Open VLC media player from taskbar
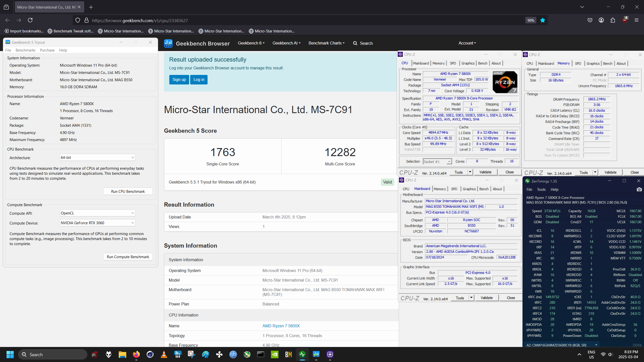 (x=164, y=354)
